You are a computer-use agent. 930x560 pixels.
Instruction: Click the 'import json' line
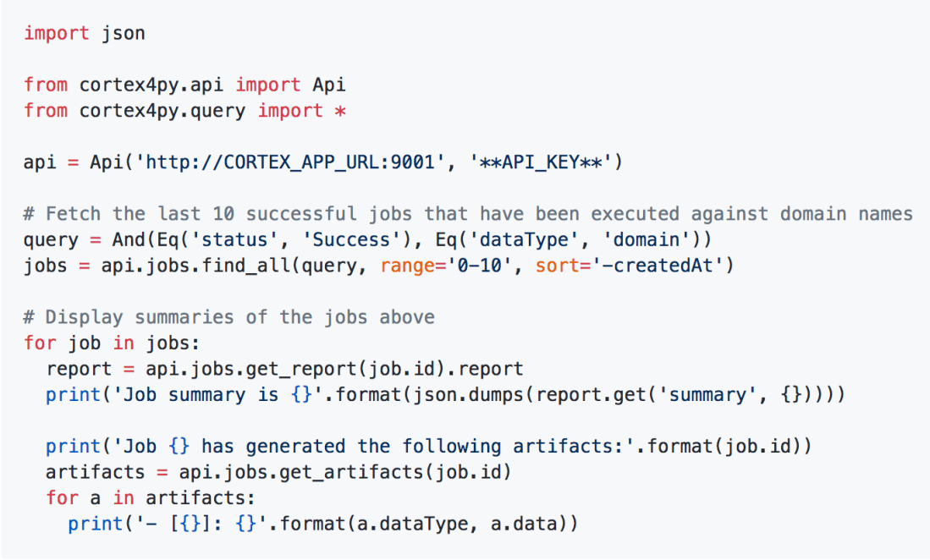click(84, 33)
